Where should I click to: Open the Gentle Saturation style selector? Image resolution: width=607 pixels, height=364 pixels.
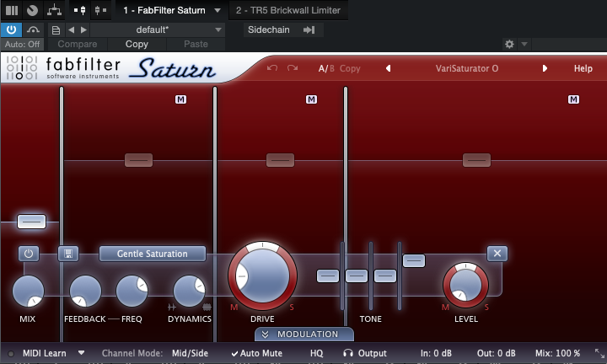click(153, 254)
